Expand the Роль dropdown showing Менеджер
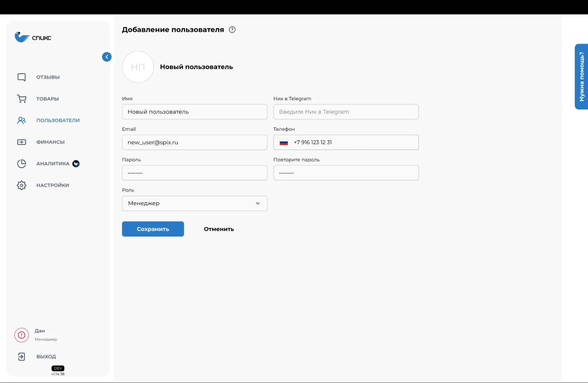This screenshot has height=383, width=588. click(195, 203)
